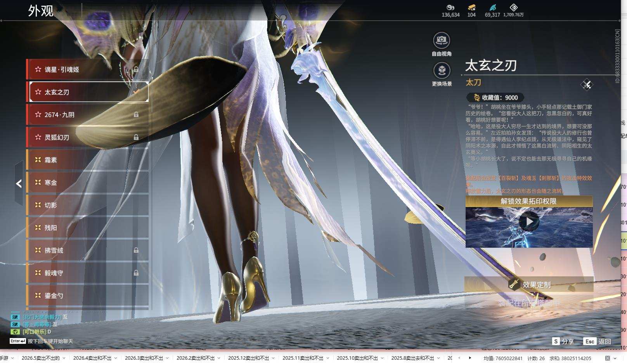
Task: Click the lock icon on 摘星·引魂姬
Action: [136, 69]
